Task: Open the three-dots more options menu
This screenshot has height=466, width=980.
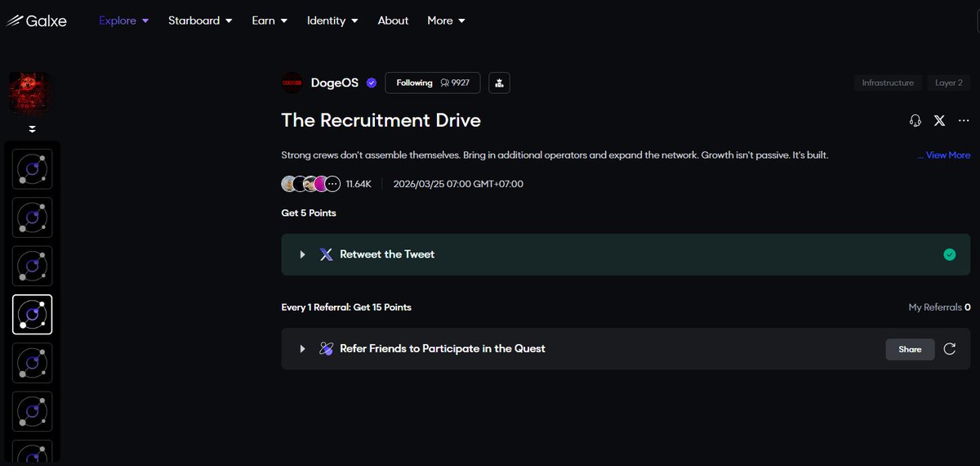Action: 964,120
